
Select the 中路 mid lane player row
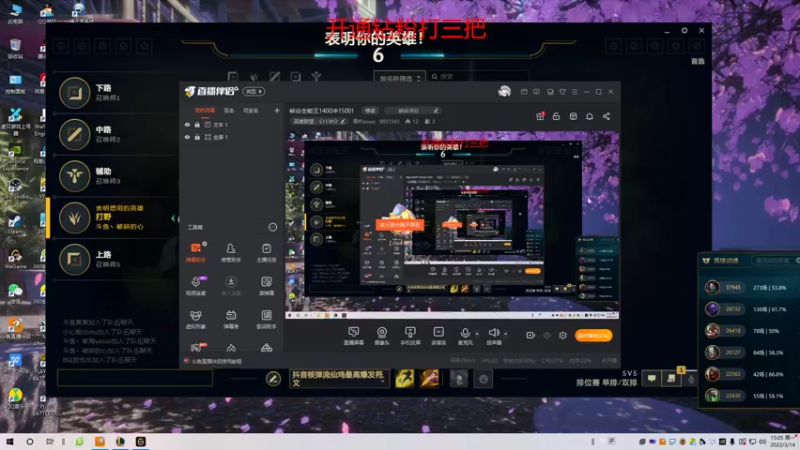(x=113, y=134)
